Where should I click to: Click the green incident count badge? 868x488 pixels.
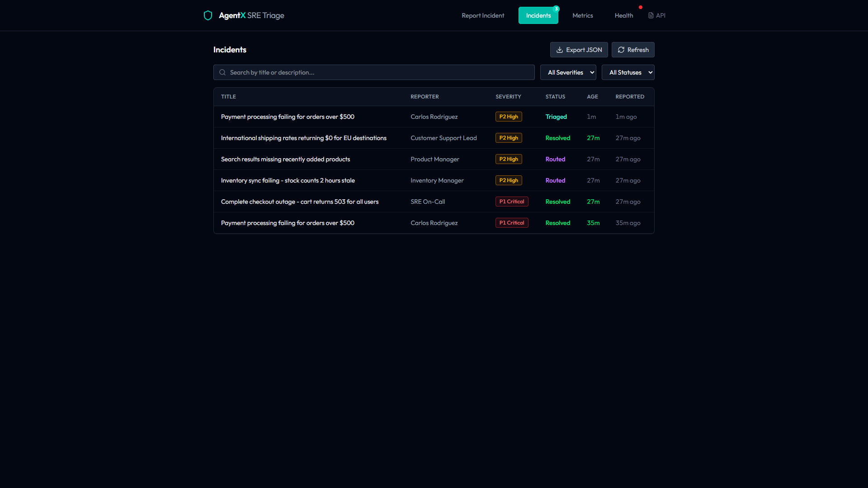pos(557,8)
